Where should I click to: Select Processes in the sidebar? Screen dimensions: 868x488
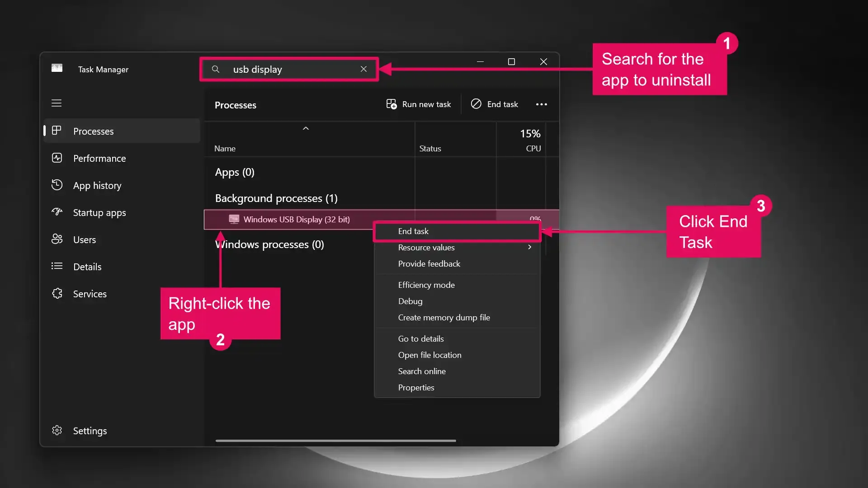94,131
